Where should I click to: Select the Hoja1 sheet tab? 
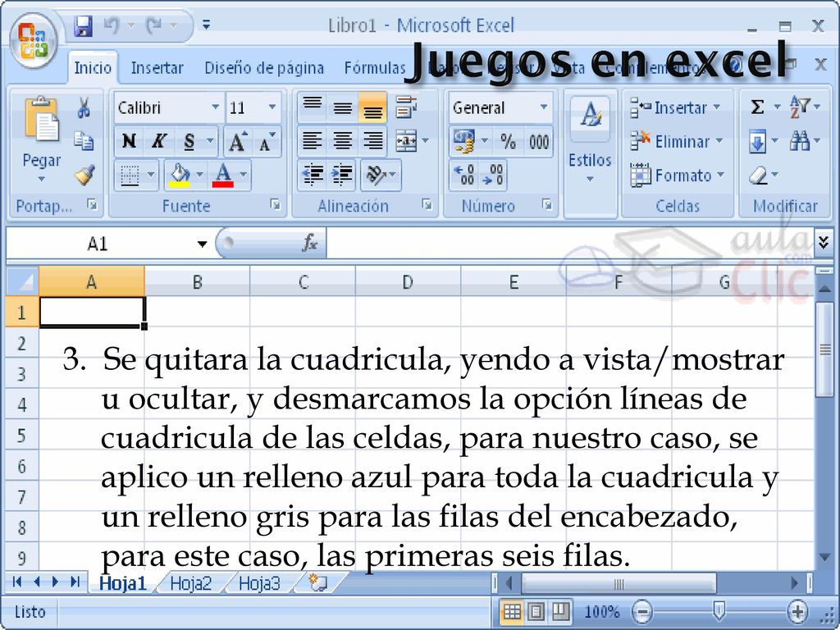123,583
